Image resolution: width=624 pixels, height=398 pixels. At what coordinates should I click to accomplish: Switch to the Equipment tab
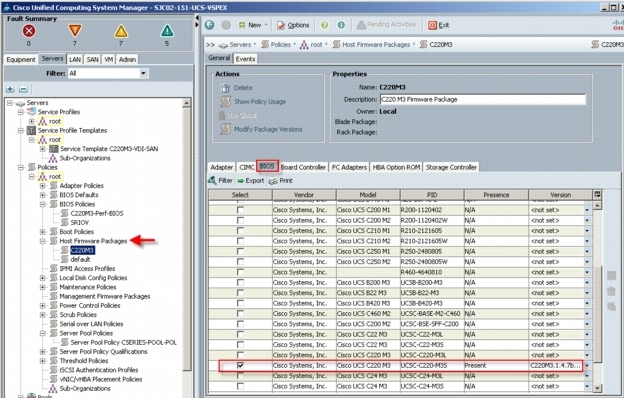[21, 59]
